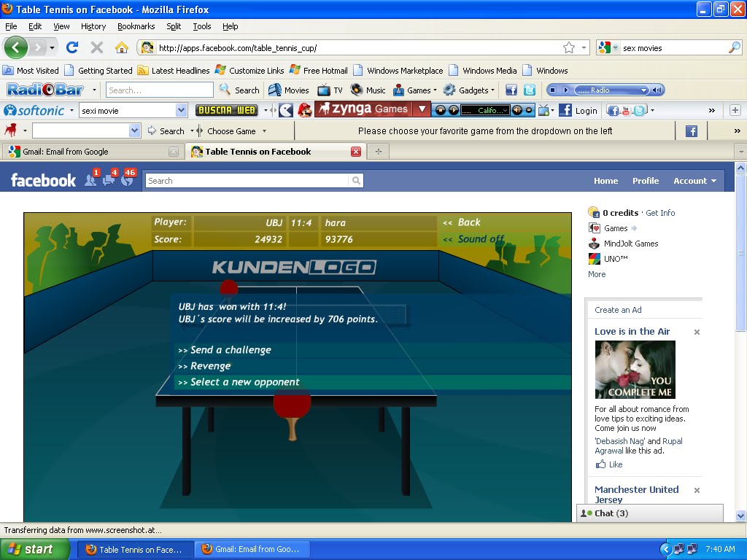Open the Facebook Chat (3) bar
This screenshot has height=560, width=747.
(650, 513)
